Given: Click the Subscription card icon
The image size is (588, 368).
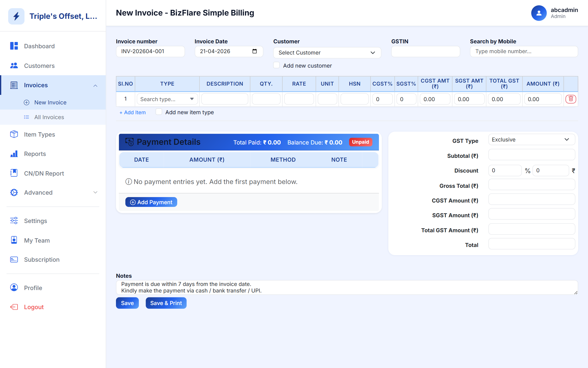Looking at the screenshot, I should tap(14, 260).
